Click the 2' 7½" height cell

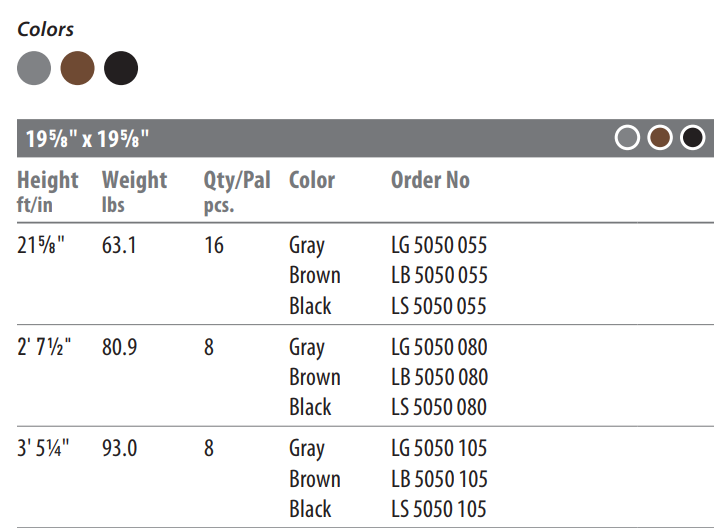[44, 347]
